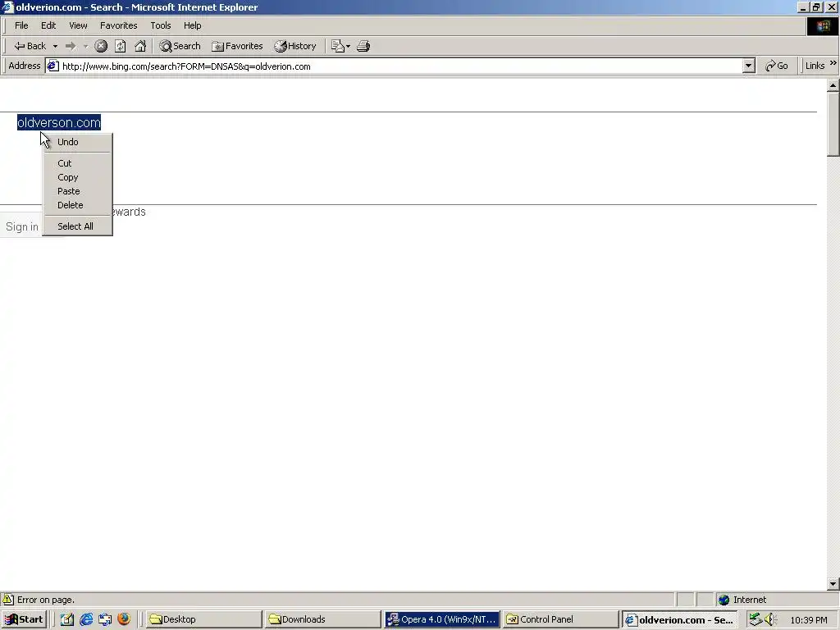Image resolution: width=840 pixels, height=630 pixels.
Task: Open the Help menu
Action: click(192, 25)
